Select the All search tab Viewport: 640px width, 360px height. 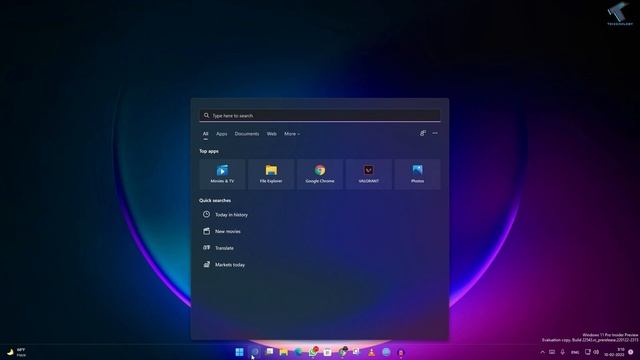(x=205, y=134)
